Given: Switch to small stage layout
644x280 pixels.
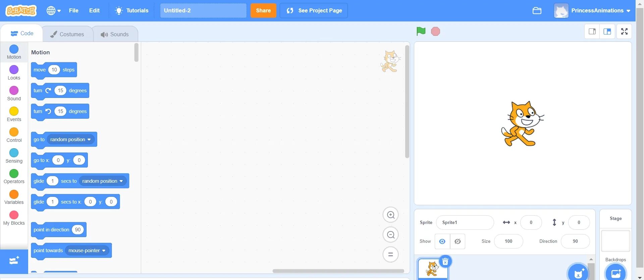Looking at the screenshot, I should pos(592,32).
